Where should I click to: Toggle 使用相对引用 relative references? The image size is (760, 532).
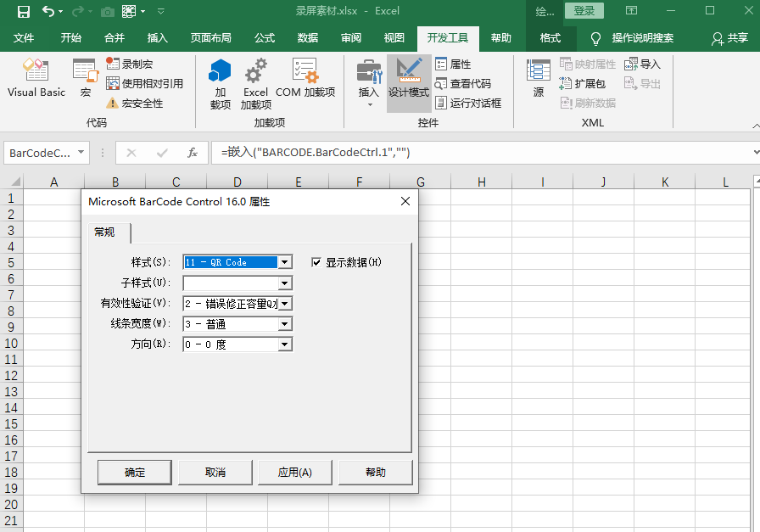pyautogui.click(x=144, y=83)
